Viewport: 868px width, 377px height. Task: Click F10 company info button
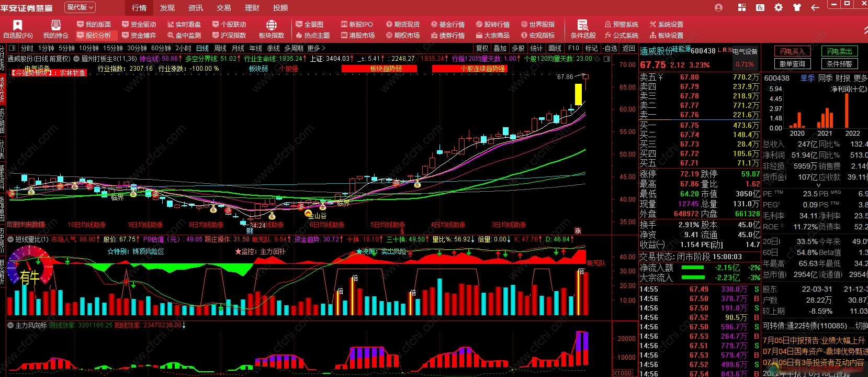[x=573, y=48]
